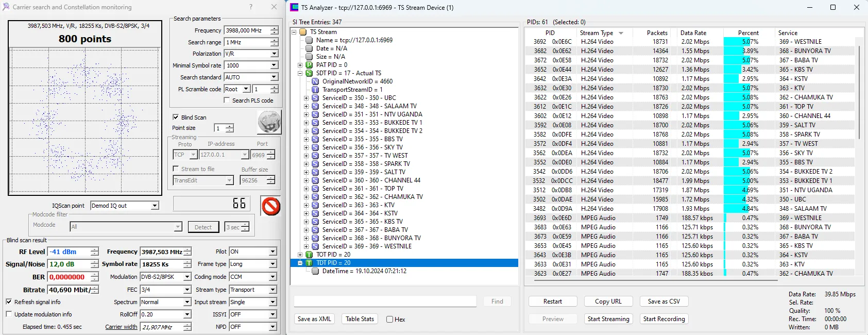Select the TS Stream folder icon

click(303, 32)
